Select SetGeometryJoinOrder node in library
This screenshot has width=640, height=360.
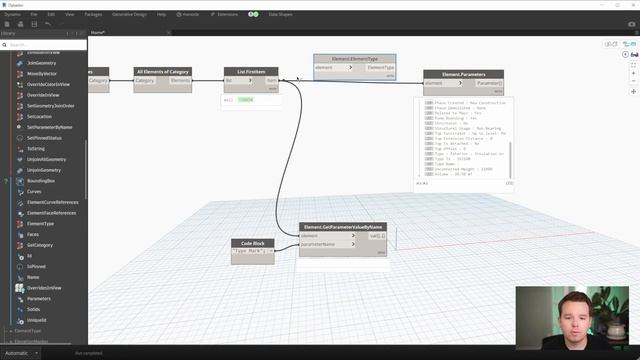click(x=51, y=106)
